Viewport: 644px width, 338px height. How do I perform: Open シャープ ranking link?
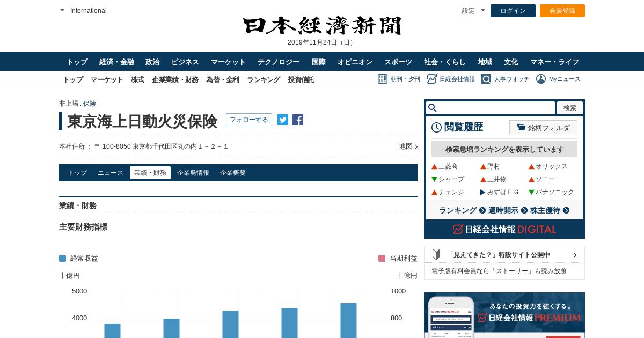tap(451, 179)
